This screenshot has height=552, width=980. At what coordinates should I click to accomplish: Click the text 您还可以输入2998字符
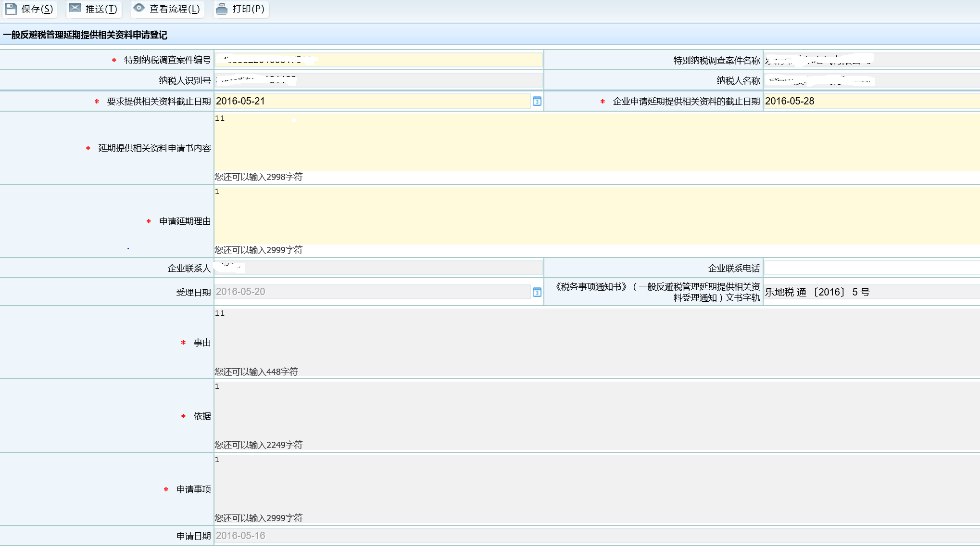[259, 177]
